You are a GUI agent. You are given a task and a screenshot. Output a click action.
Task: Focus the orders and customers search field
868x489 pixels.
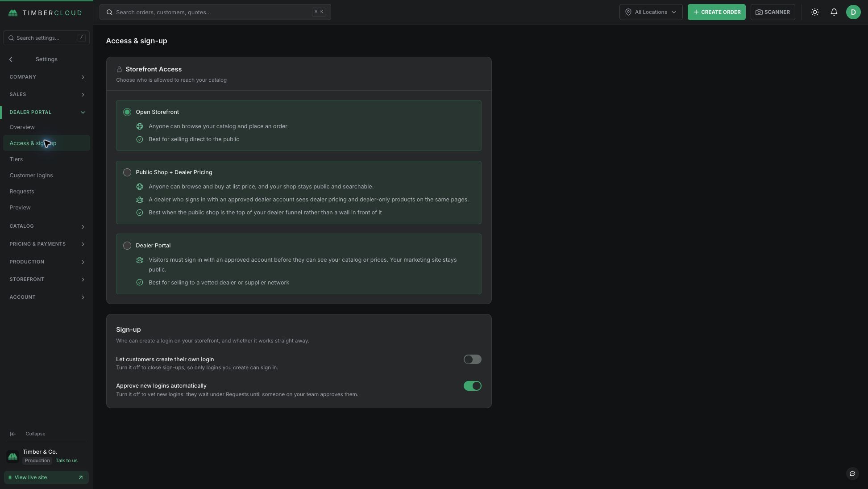215,12
